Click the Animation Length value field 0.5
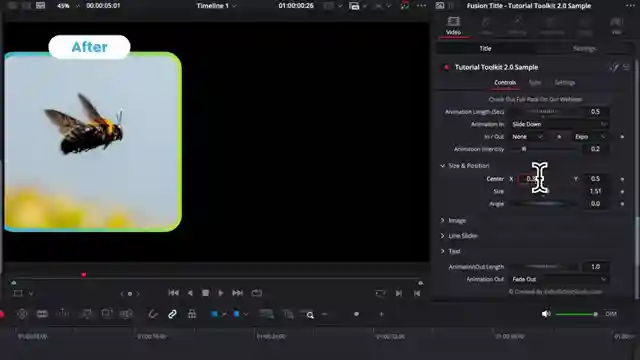640x360 pixels. pyautogui.click(x=596, y=111)
